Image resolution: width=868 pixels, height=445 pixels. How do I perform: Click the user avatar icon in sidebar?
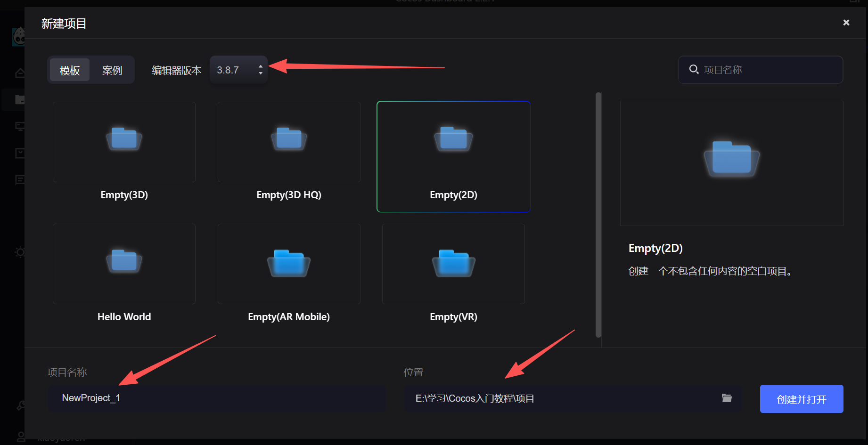[x=21, y=437]
